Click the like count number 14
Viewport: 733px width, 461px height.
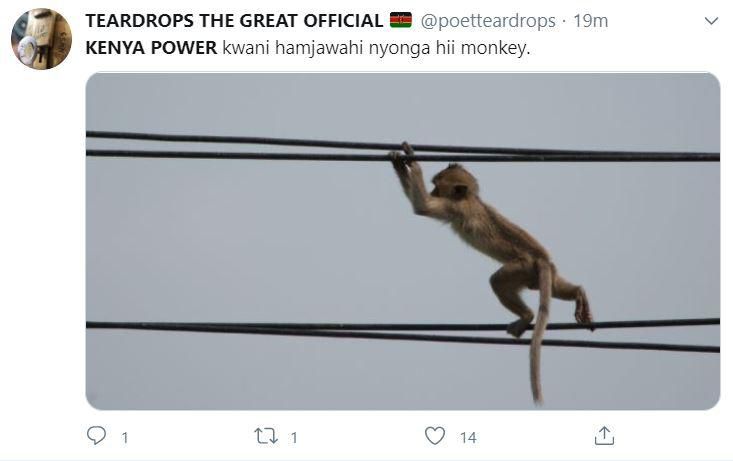click(x=468, y=437)
